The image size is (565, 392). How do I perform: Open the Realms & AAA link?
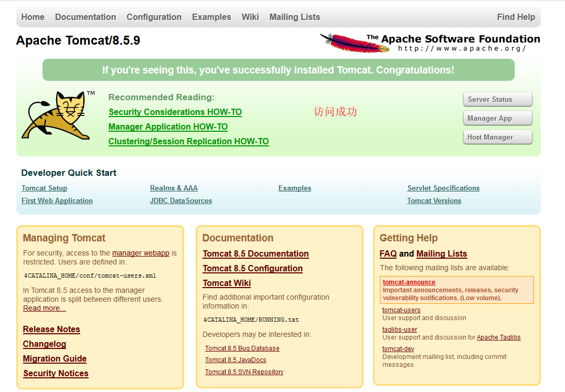174,188
